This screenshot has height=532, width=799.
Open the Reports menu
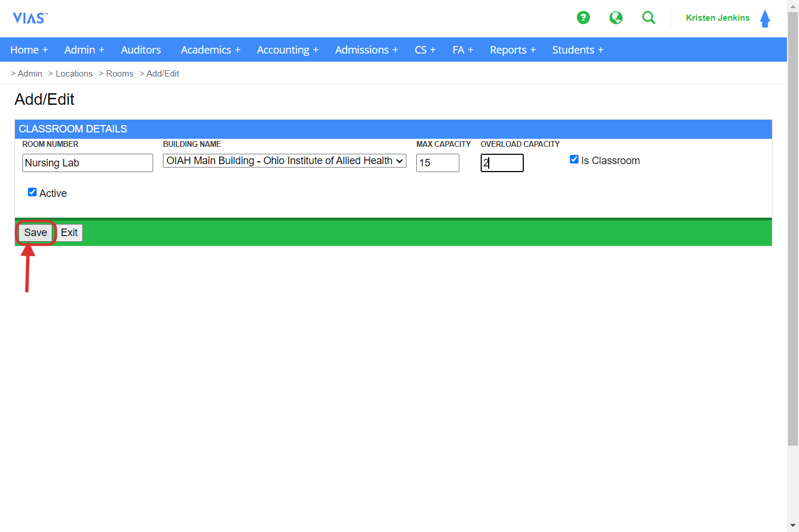point(512,50)
